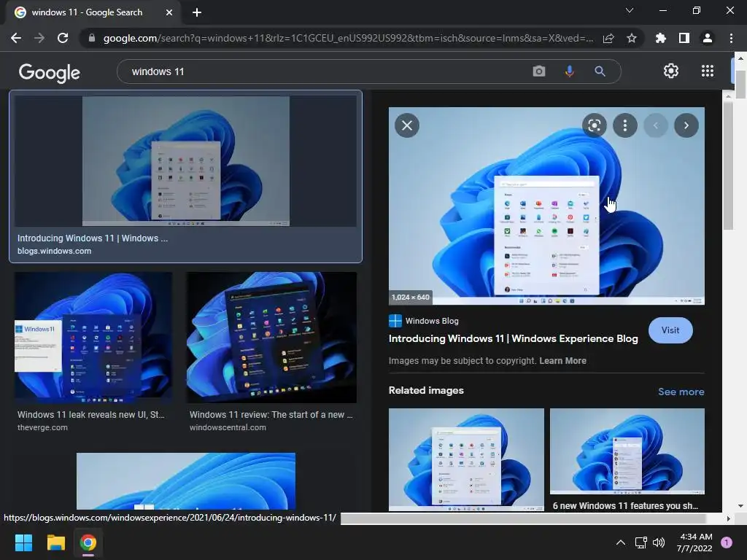This screenshot has height=560, width=747.
Task: Close the windows 11 Google Search tab
Action: (169, 12)
